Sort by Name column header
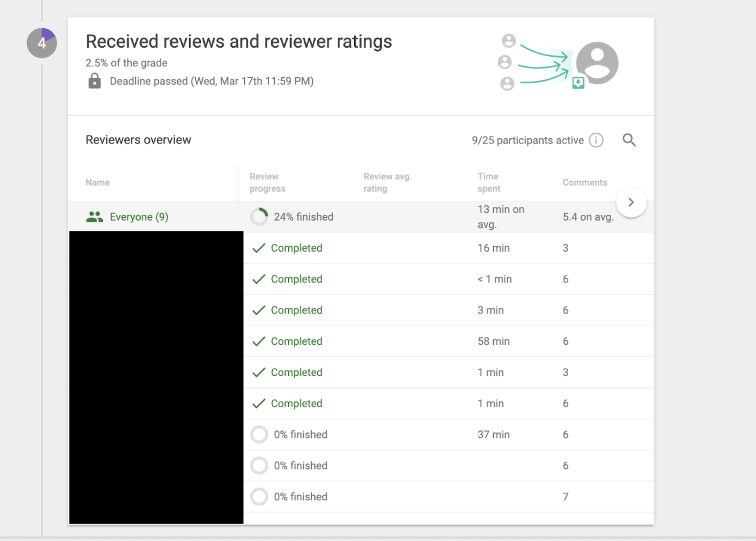Screen dimensions: 756x541 tap(98, 183)
